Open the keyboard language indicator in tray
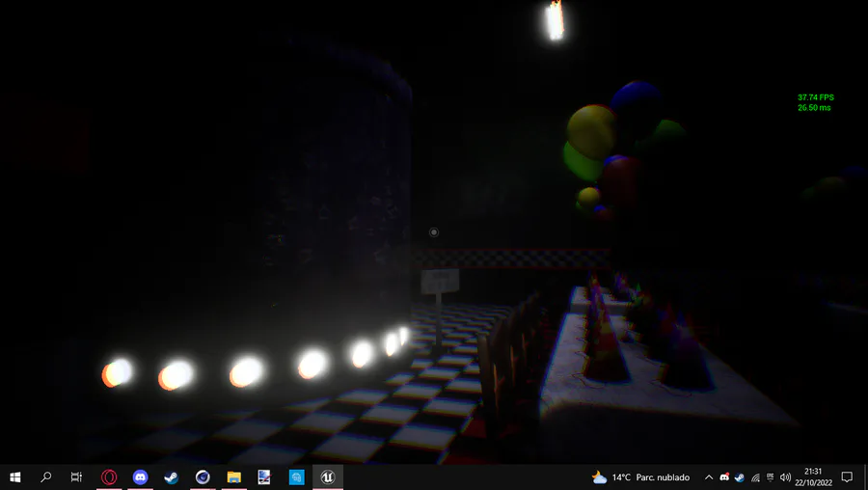 pos(770,477)
